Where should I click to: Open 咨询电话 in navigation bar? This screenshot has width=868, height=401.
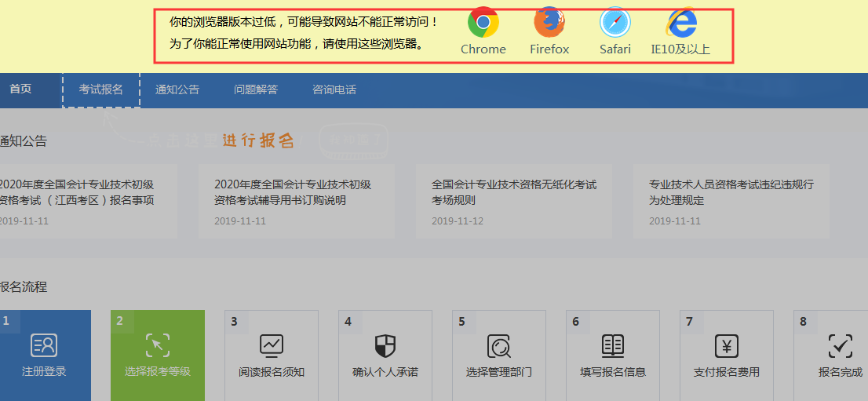coord(334,89)
